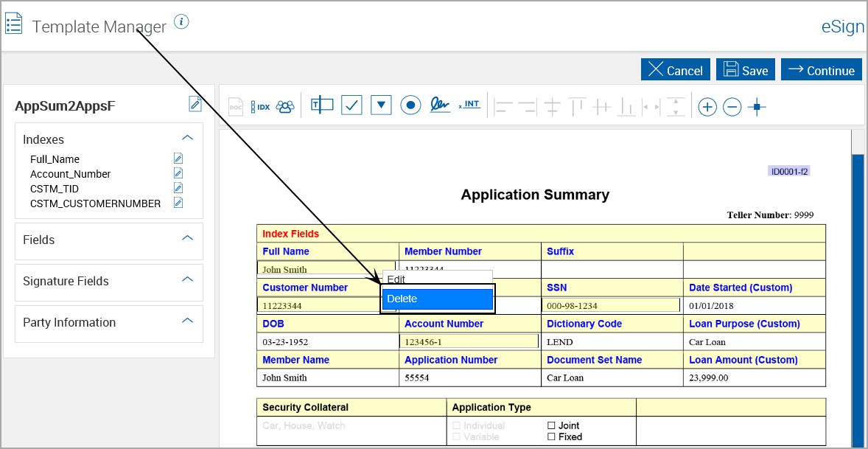The width and height of the screenshot is (868, 449).
Task: Click the align top toolbar icon
Action: 577,105
